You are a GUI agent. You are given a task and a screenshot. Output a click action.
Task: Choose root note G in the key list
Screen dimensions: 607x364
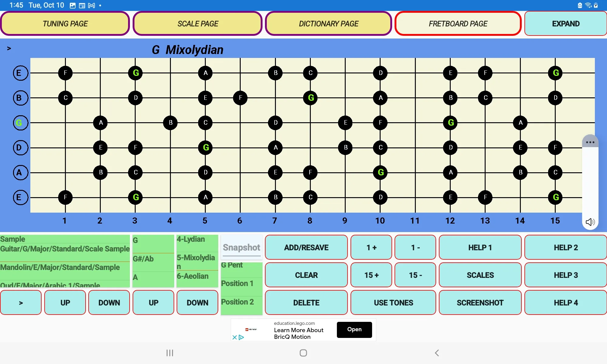153,244
